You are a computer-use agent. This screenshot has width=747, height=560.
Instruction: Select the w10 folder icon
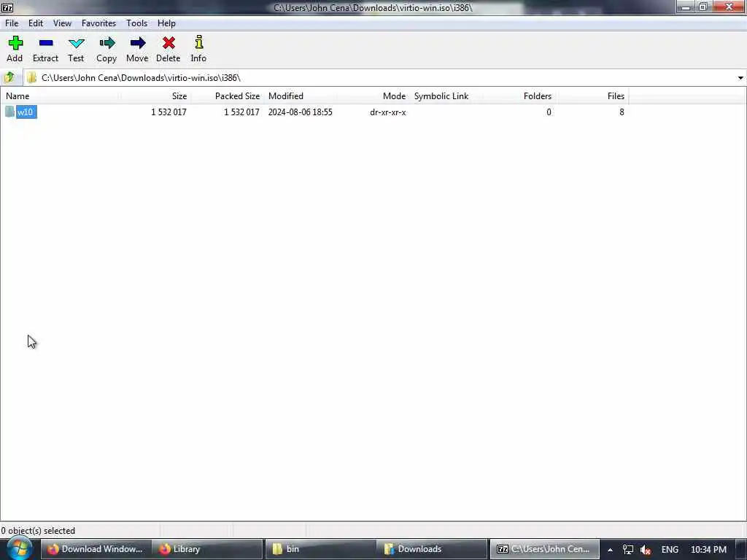pos(9,112)
